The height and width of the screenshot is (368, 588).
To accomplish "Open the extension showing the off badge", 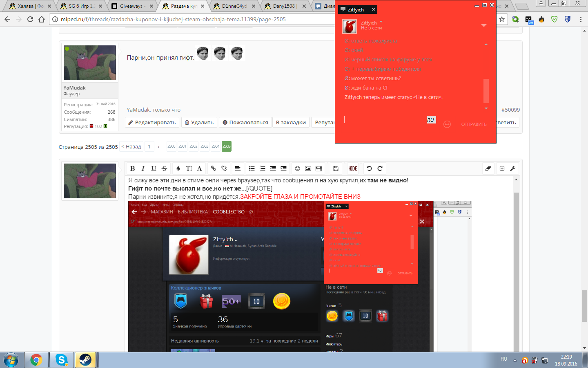I will tap(529, 20).
